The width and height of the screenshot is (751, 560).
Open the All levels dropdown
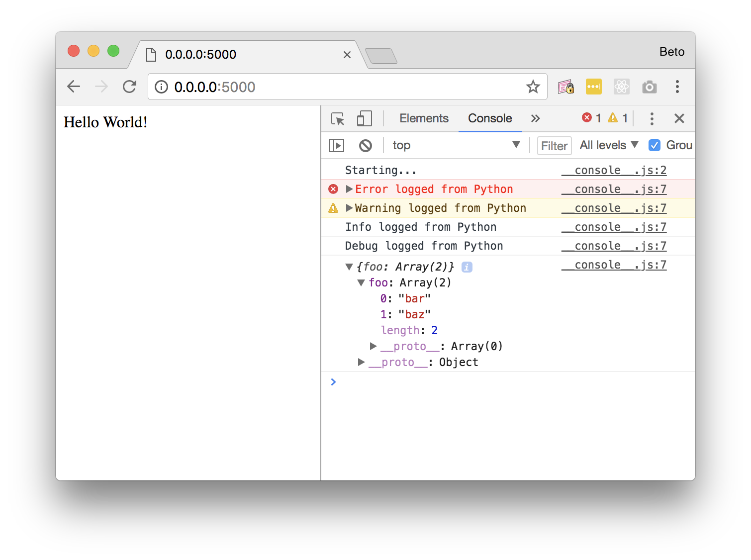click(x=609, y=145)
